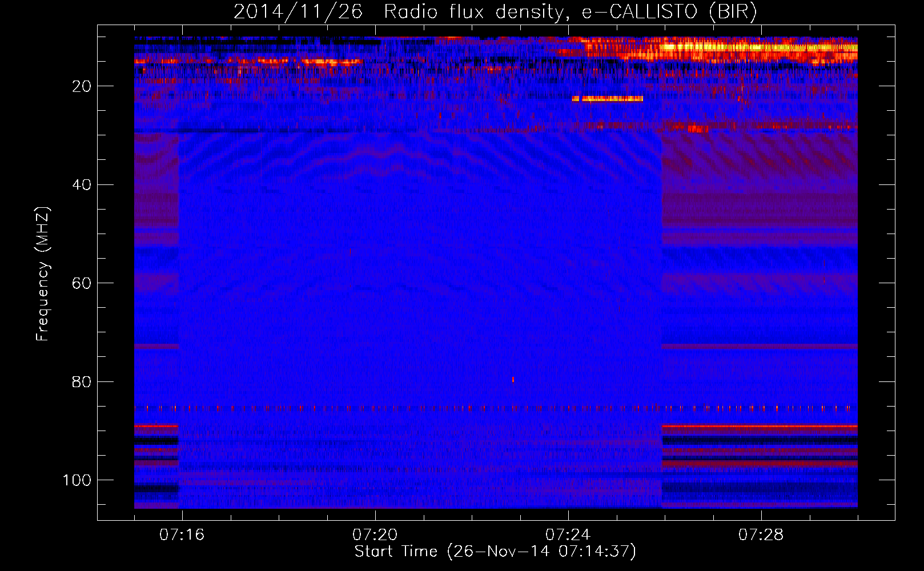Click the 07:20 time tick label
The width and height of the screenshot is (924, 571).
pos(375,535)
